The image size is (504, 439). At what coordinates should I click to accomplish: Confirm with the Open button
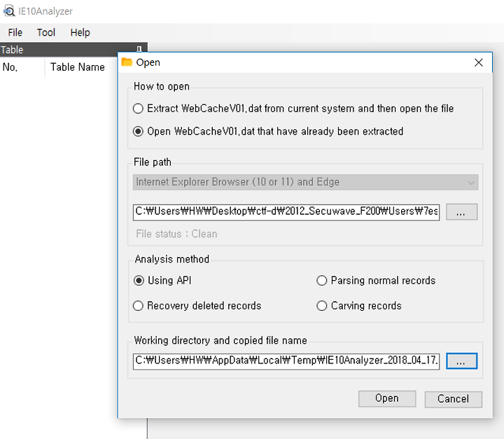(x=387, y=399)
